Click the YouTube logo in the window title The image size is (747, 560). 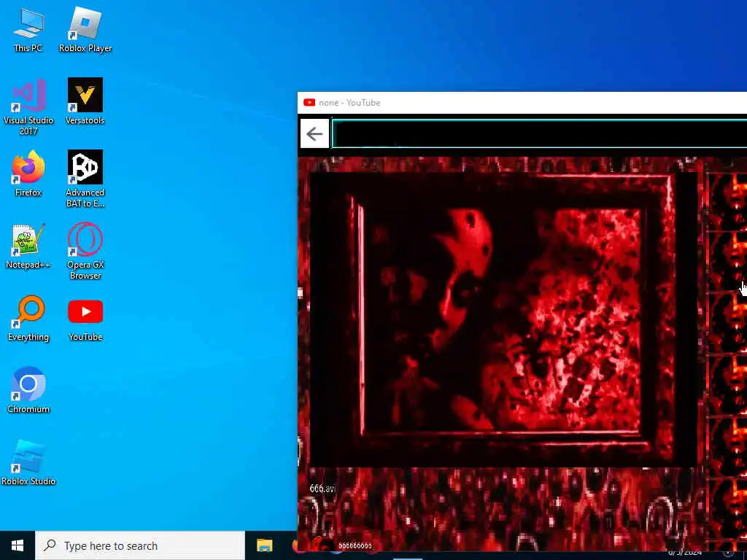click(309, 102)
